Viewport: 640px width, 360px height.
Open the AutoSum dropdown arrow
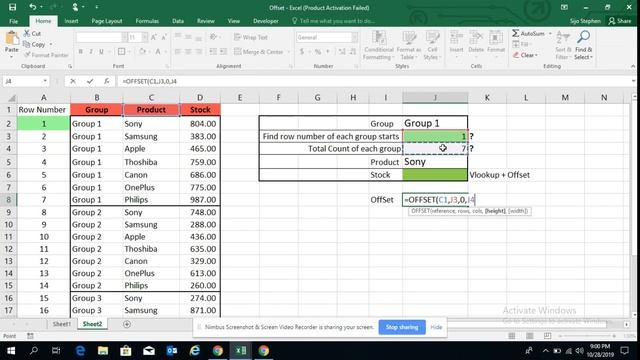550,33
